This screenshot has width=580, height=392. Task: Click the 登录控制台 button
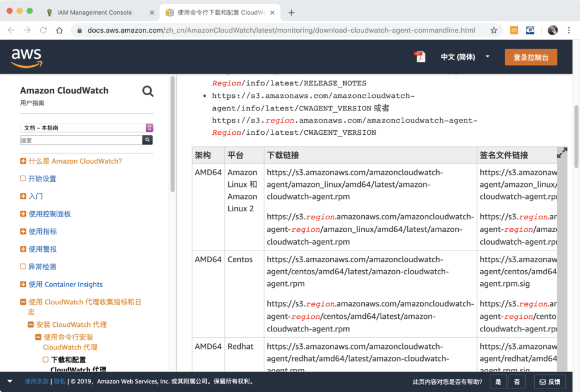coord(531,57)
